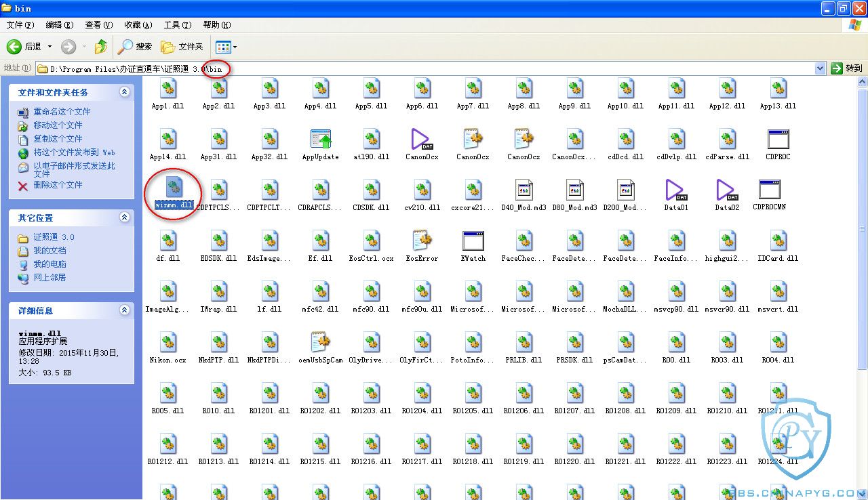The width and height of the screenshot is (868, 500).
Task: Click the Back navigation arrow icon
Action: click(x=14, y=47)
